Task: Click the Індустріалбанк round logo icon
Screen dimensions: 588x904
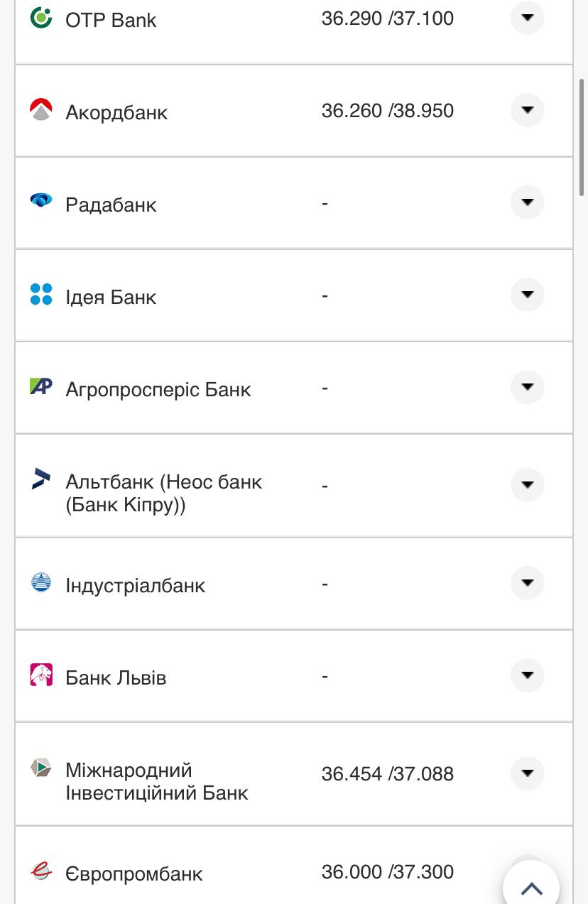Action: [x=41, y=582]
